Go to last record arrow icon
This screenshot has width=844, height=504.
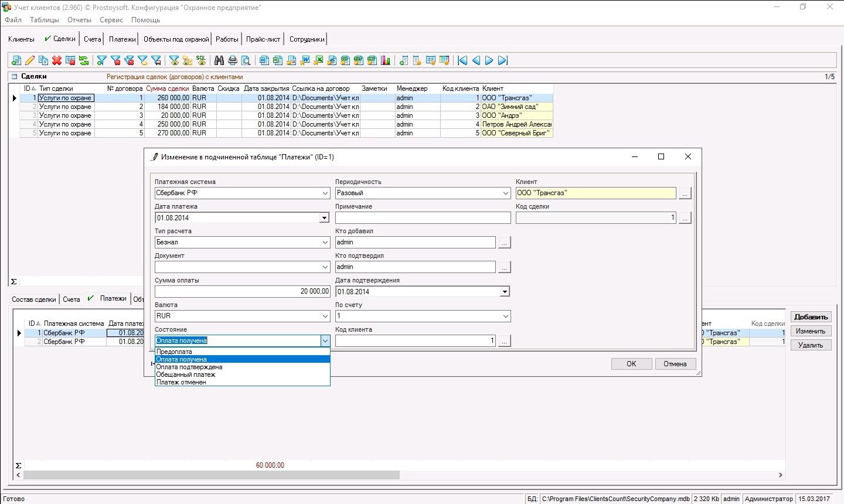[x=503, y=60]
